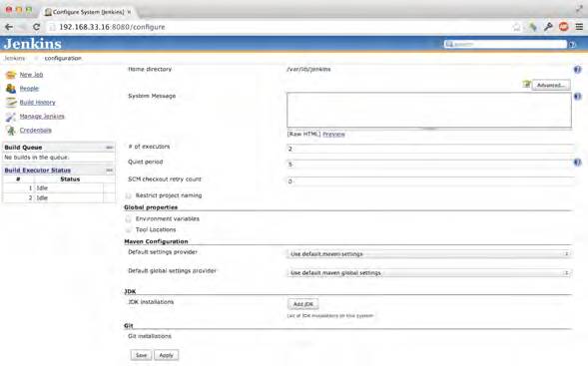
Task: Open the browser hamburger menu
Action: [579, 27]
